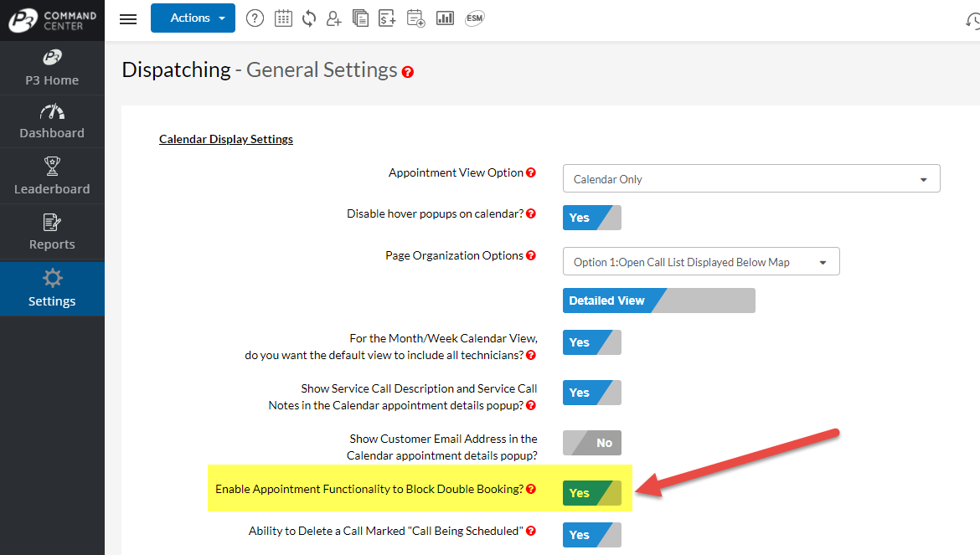Open Reports in the sidebar

click(x=52, y=232)
